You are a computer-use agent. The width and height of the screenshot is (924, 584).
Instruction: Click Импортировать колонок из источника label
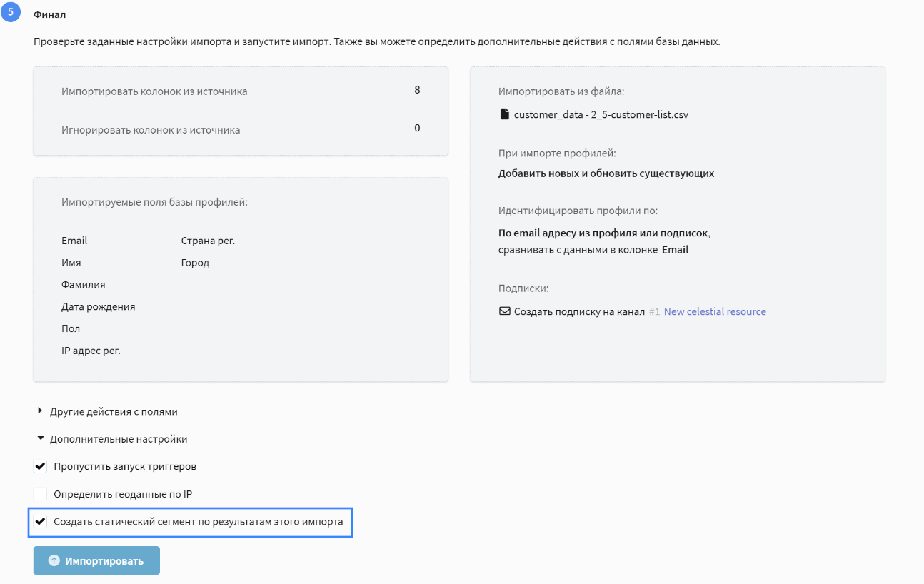pos(154,91)
